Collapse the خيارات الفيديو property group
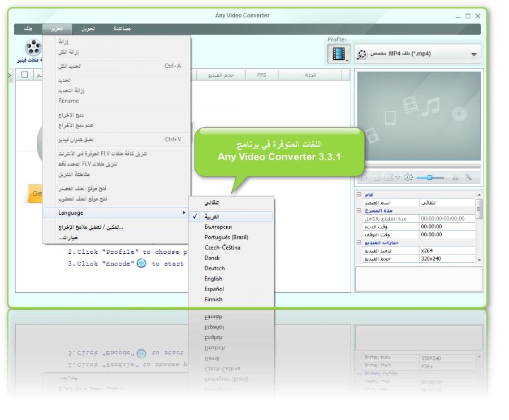The image size is (509, 420). coord(359,241)
